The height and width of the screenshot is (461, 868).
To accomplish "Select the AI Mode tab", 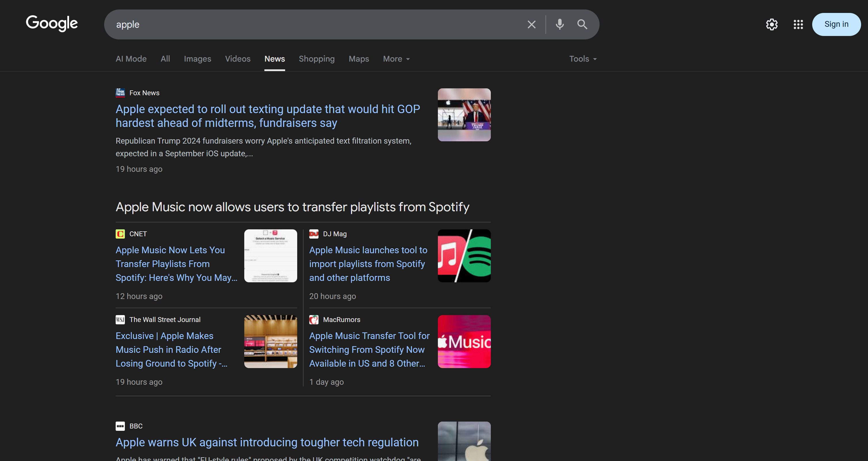I will click(x=131, y=59).
